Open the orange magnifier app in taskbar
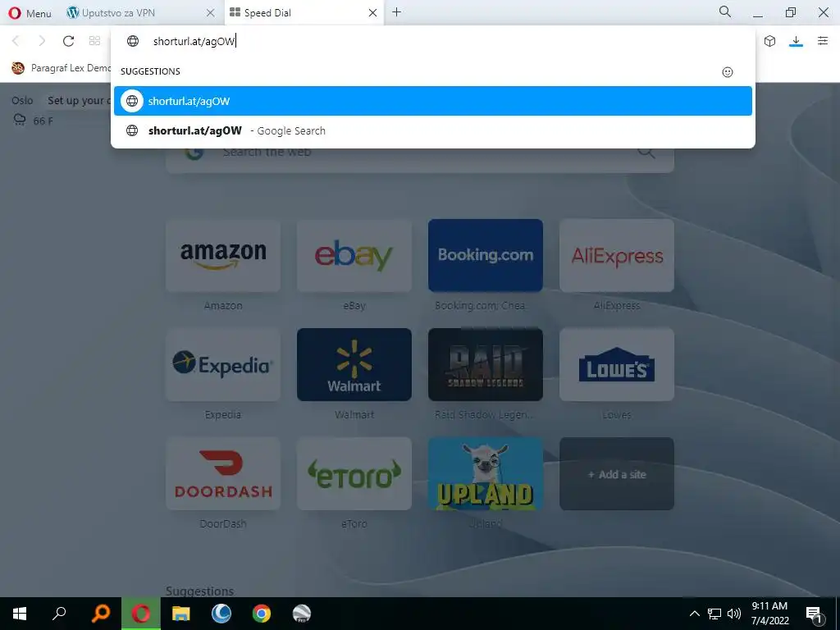Image resolution: width=840 pixels, height=630 pixels. point(100,614)
